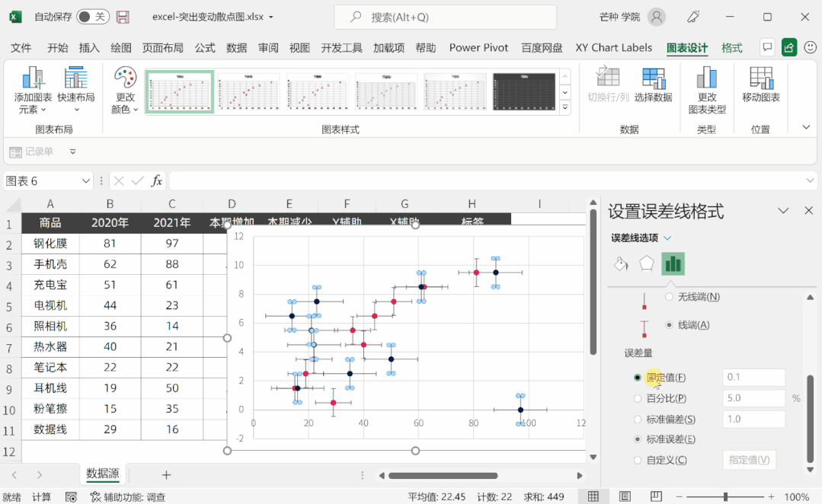This screenshot has width=822, height=504.
Task: Click the zoom slider in status bar
Action: click(725, 497)
